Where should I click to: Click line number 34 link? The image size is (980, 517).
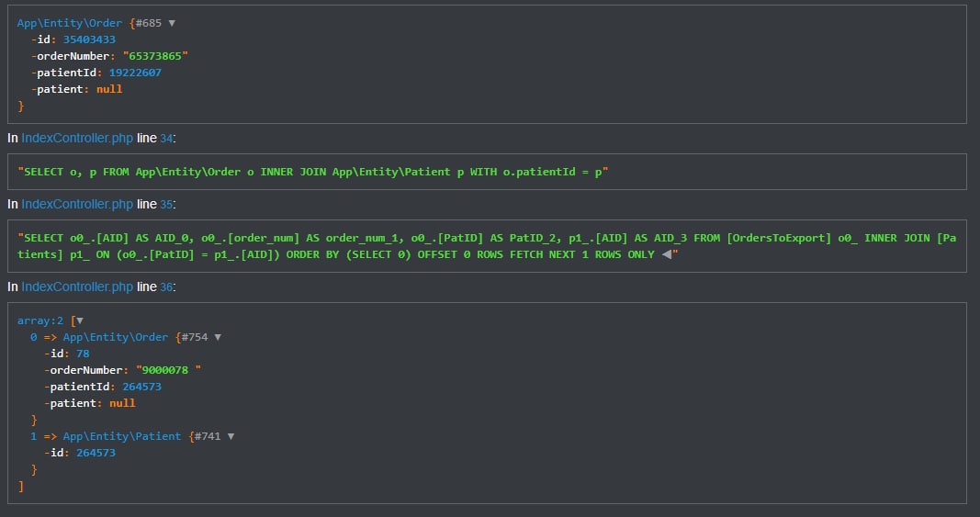[166, 138]
